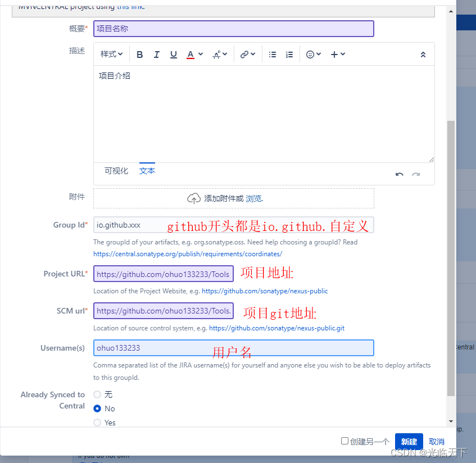Expand the insert more dropdown arrow
This screenshot has width=476, height=463.
click(343, 54)
